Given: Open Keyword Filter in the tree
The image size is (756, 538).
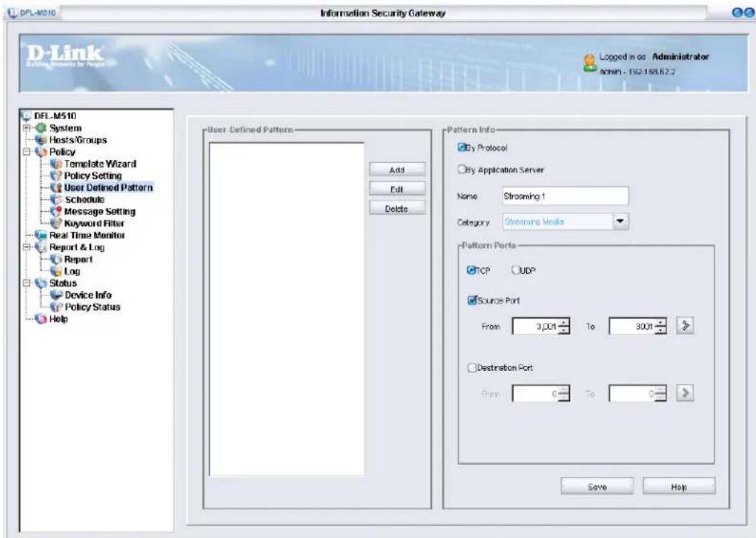Looking at the screenshot, I should 94,224.
